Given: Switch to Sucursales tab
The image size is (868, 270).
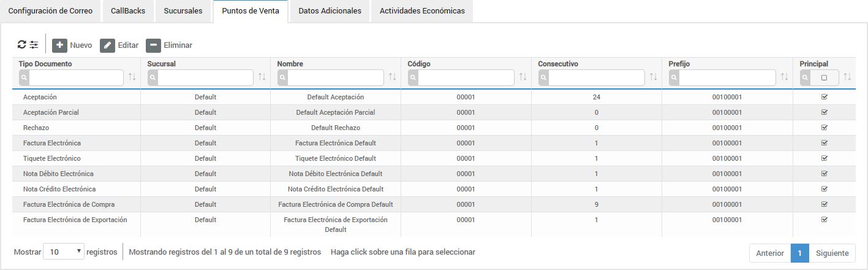Looking at the screenshot, I should tap(183, 11).
